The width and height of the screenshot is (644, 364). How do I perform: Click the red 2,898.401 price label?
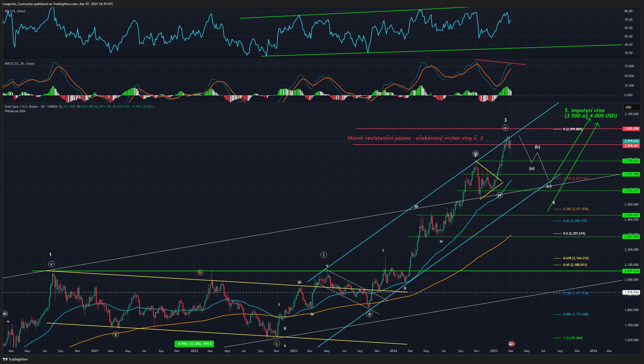pyautogui.click(x=631, y=146)
